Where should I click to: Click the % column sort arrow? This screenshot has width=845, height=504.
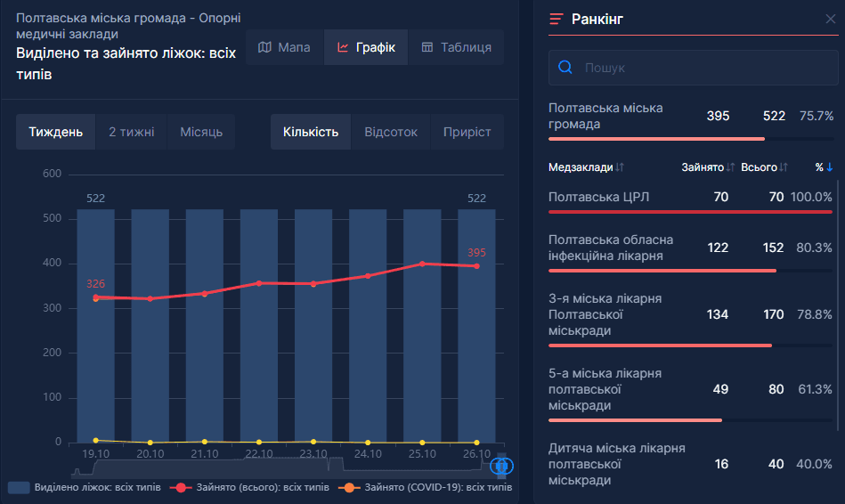click(x=829, y=167)
